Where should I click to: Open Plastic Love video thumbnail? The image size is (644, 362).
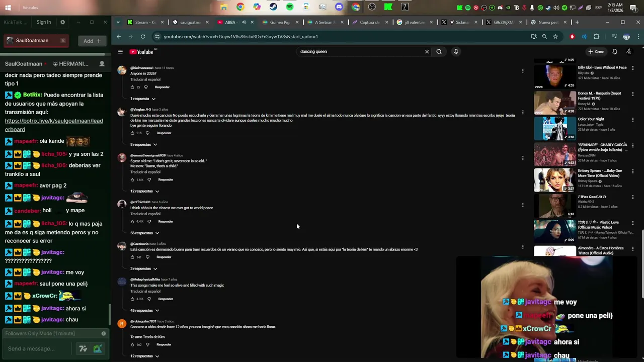(x=554, y=231)
